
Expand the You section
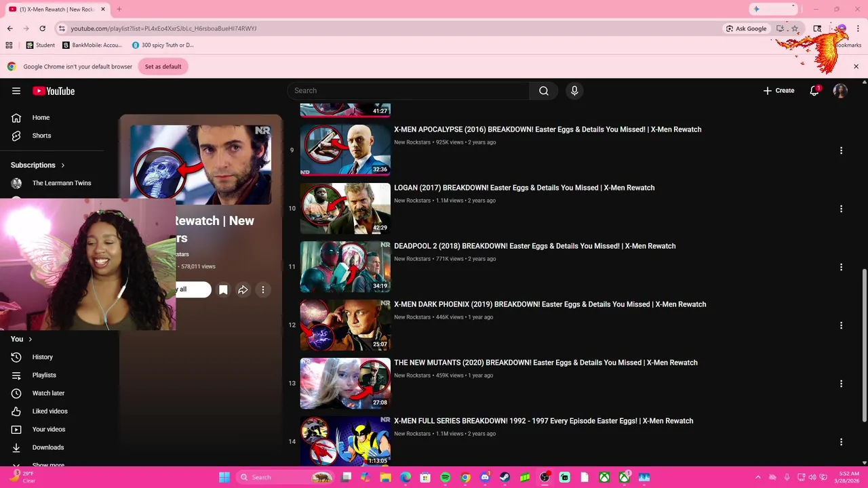tap(22, 339)
